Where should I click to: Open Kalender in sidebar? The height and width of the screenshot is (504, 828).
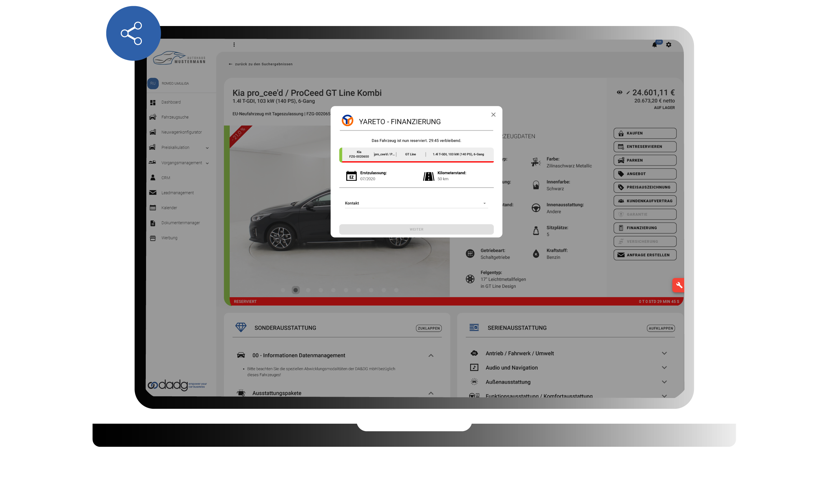click(169, 208)
